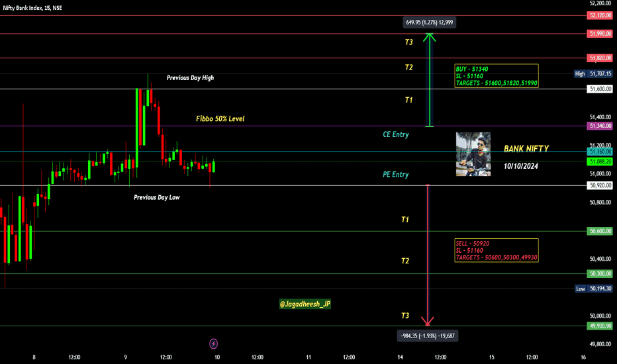This screenshot has height=364, width=617.
Task: Select the 51,600.00 white price label
Action: pos(600,89)
